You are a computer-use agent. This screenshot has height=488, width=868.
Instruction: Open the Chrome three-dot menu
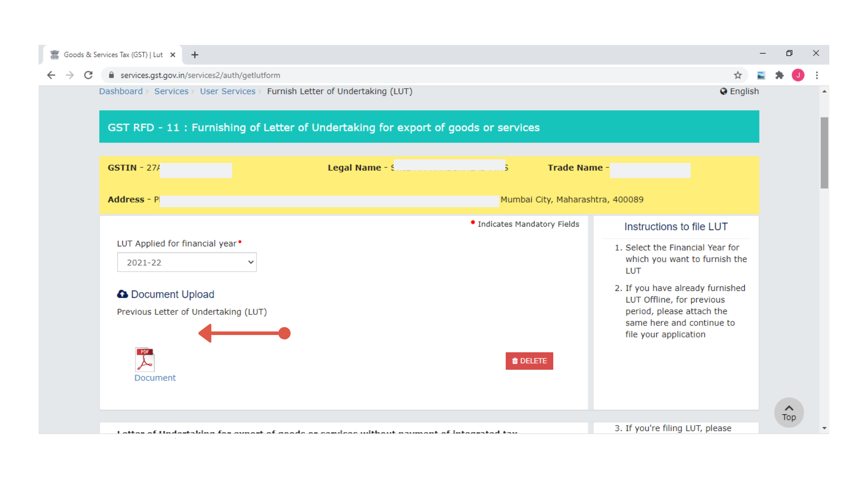point(817,75)
